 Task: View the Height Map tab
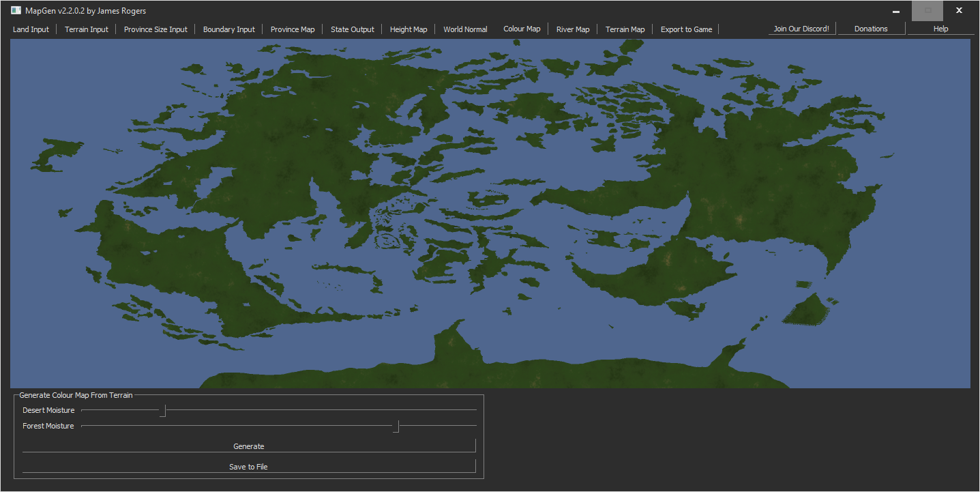(409, 29)
